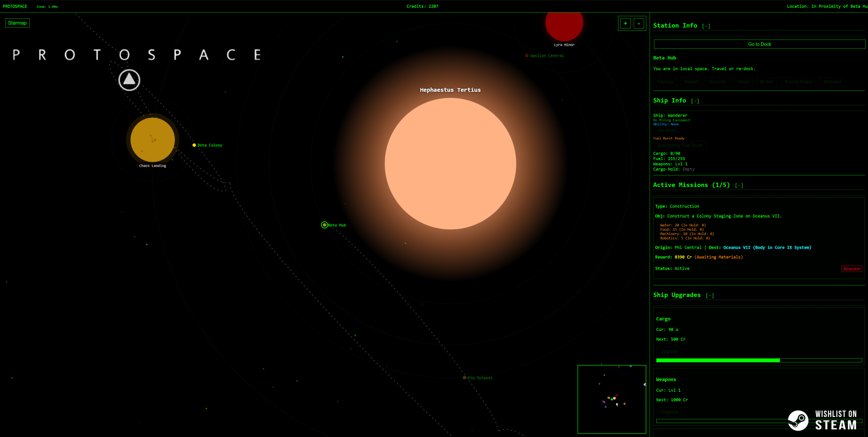
Task: Collapse the Ship Info section
Action: (695, 101)
